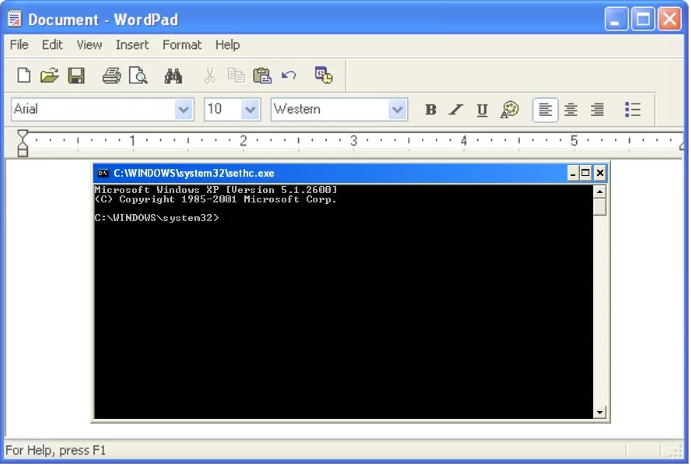Click the Find binoculars icon
This screenshot has width=691, height=466.
[173, 76]
